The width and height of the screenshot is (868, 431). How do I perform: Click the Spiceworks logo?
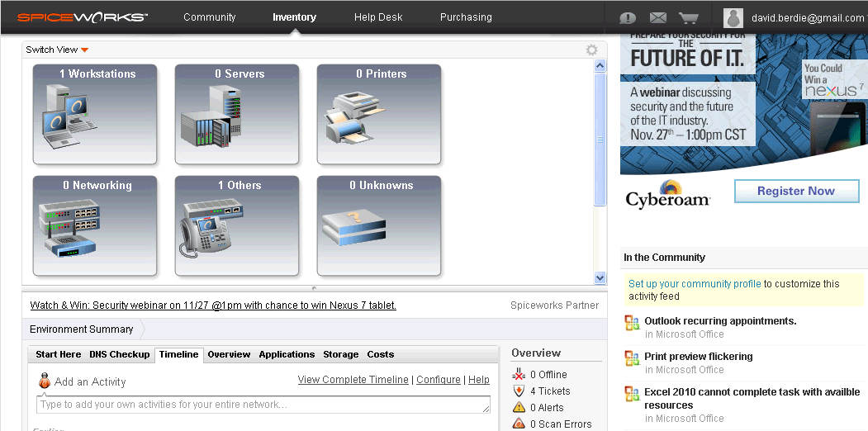[82, 17]
